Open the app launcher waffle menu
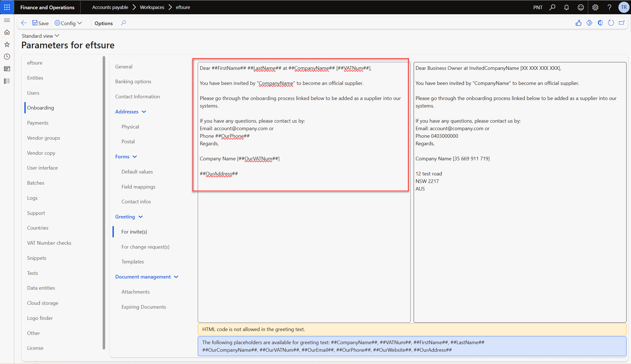 tap(7, 7)
